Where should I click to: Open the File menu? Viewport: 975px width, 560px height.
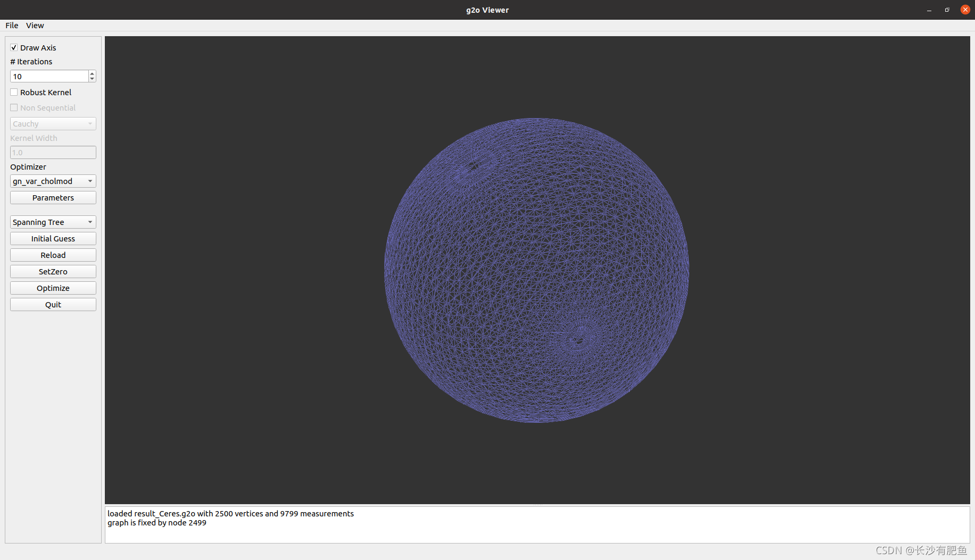12,26
